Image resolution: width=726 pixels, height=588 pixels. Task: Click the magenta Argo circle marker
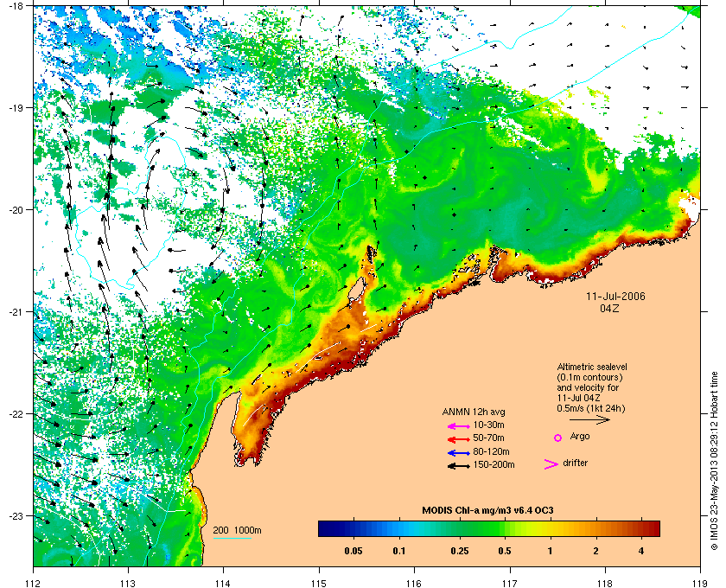click(x=558, y=438)
